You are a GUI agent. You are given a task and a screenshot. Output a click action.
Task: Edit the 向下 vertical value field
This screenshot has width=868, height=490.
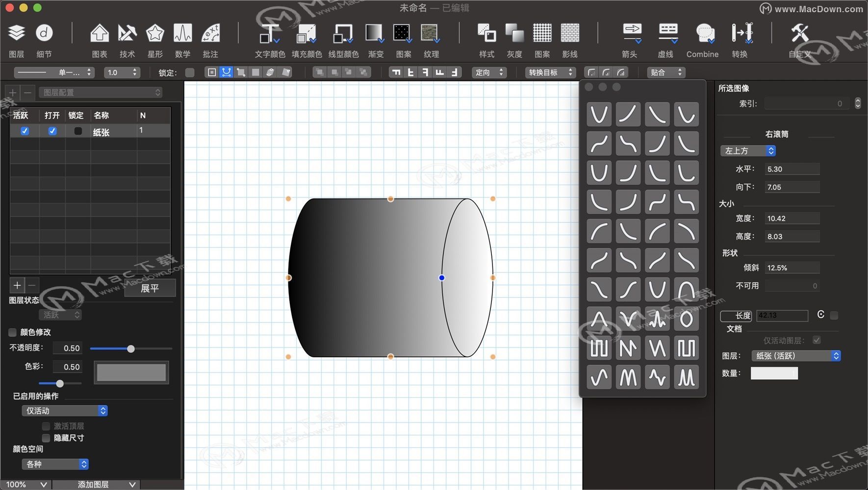coord(792,187)
